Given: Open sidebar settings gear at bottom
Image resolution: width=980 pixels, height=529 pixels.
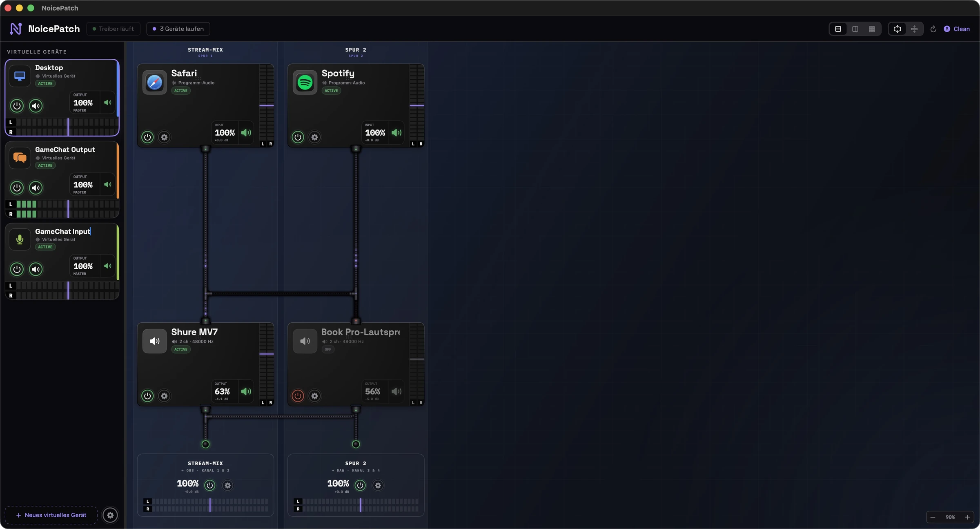Looking at the screenshot, I should 110,515.
